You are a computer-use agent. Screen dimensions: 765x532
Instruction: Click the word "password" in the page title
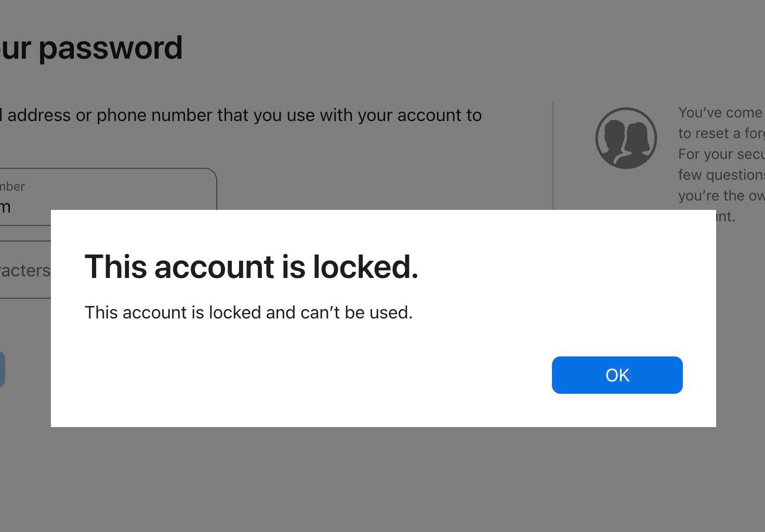(110, 48)
